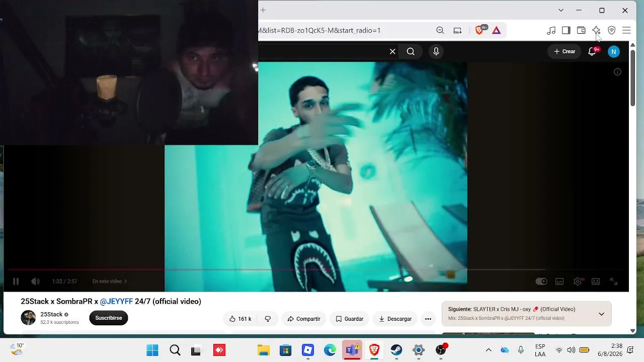Expand the Siguiente mix playlist panel
The width and height of the screenshot is (644, 362).
(601, 314)
